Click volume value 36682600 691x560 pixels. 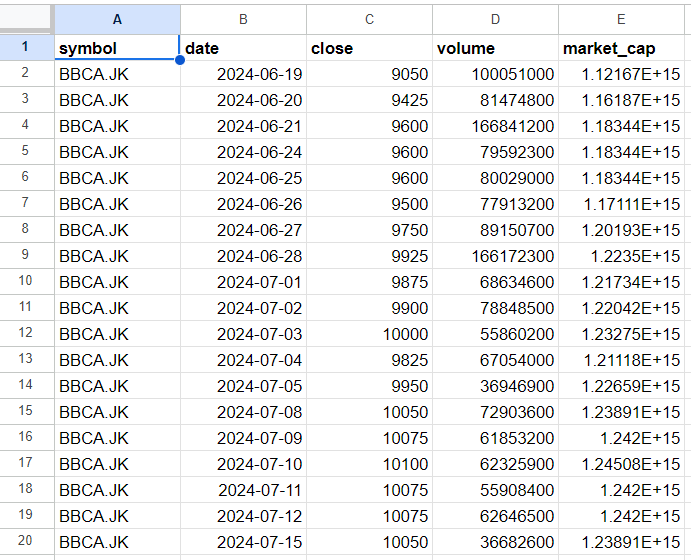[x=495, y=541]
